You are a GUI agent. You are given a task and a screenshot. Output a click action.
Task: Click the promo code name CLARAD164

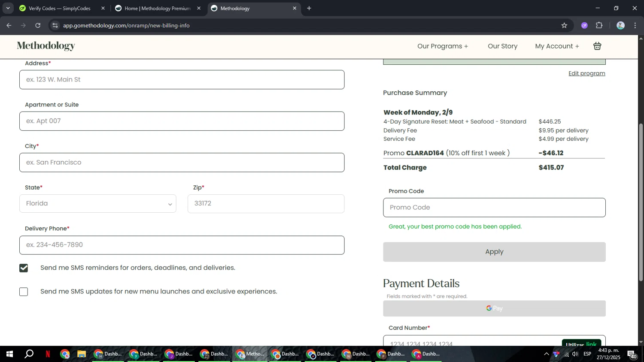(425, 153)
